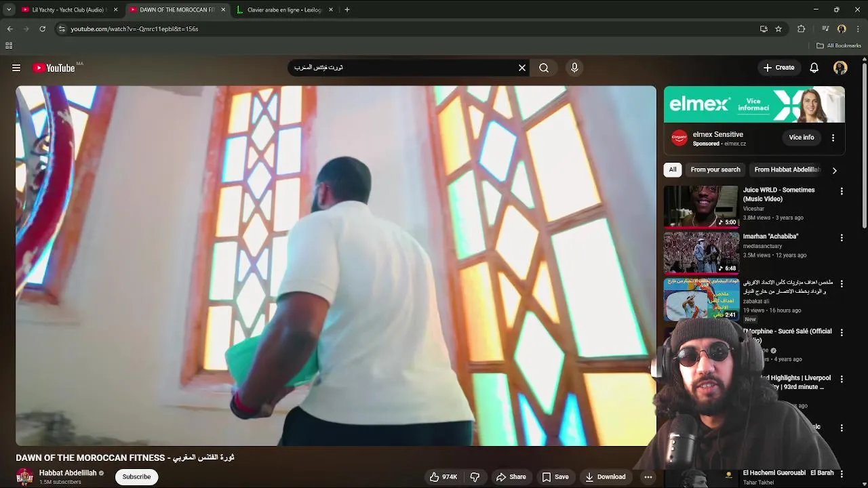Open the media controls icon in toolbar
Screen dimensions: 868x488
825,29
